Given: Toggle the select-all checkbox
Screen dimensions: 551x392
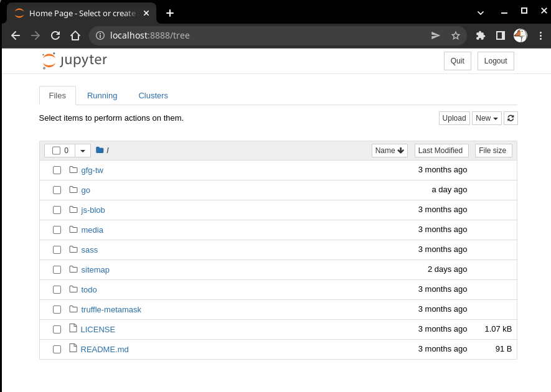Looking at the screenshot, I should click(x=56, y=151).
